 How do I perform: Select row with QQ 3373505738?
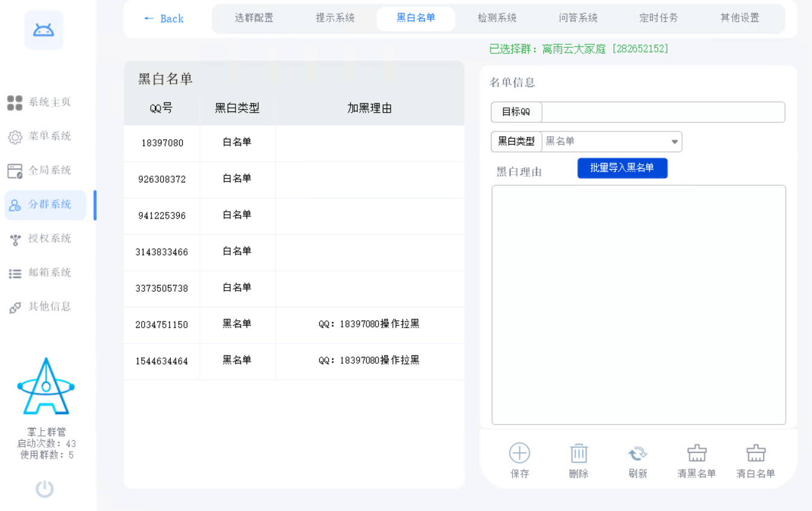294,288
